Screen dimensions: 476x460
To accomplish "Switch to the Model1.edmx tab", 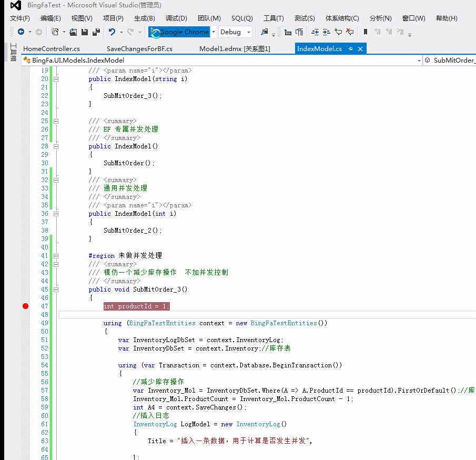I will pos(235,48).
